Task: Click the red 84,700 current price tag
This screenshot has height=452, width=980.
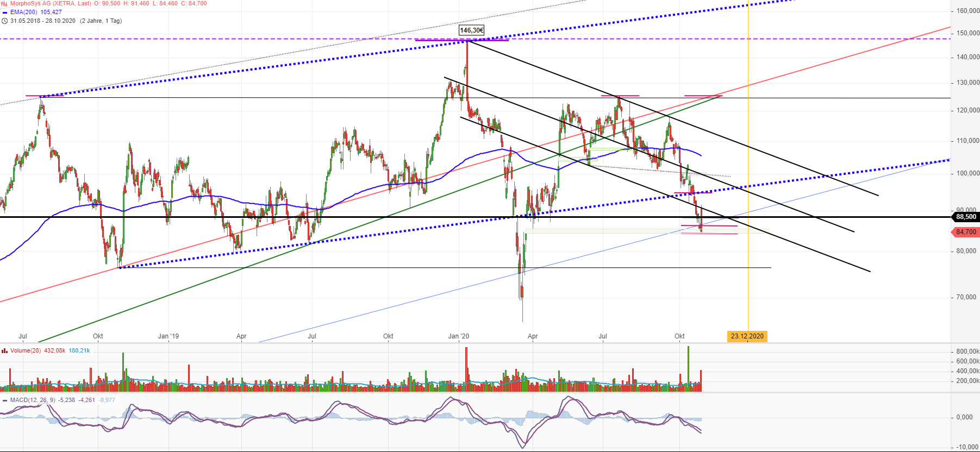Action: 966,232
